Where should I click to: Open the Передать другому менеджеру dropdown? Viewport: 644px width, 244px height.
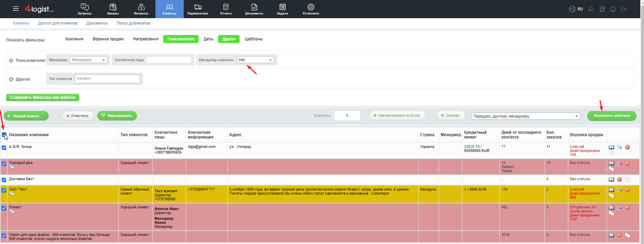coord(526,116)
